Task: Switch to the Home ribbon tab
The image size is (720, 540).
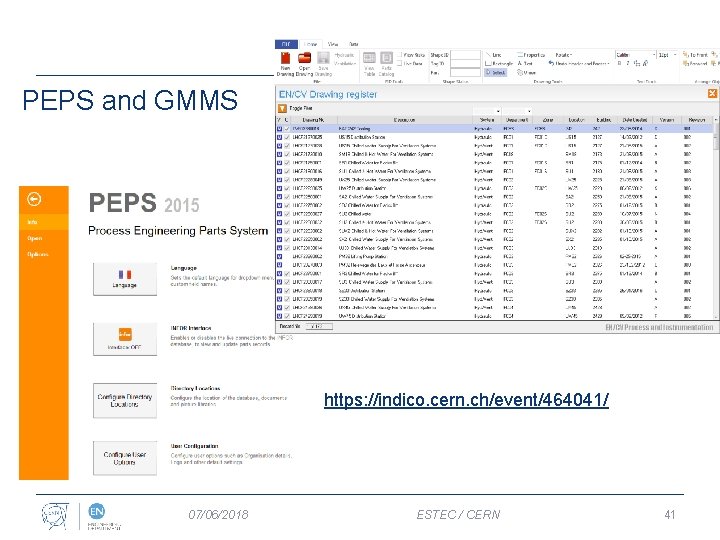Action: [311, 44]
